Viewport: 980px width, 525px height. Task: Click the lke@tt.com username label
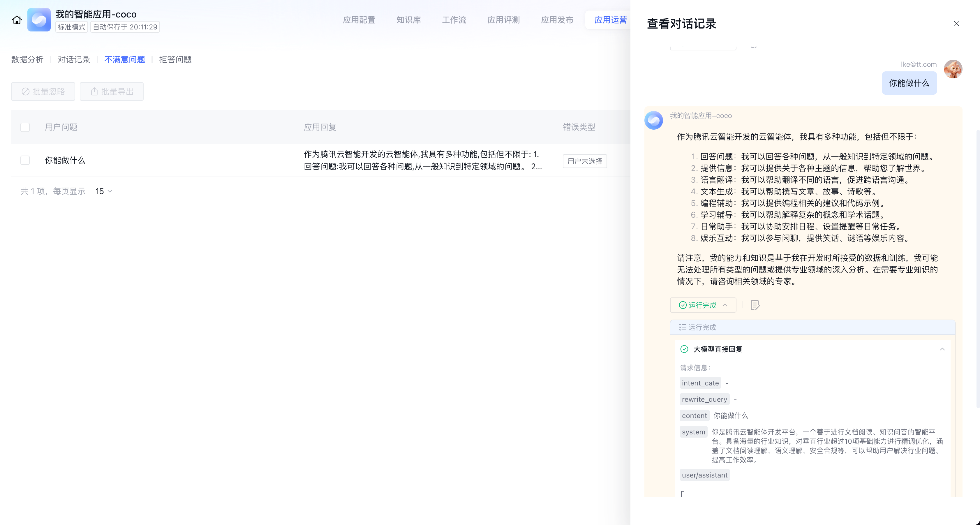click(918, 64)
